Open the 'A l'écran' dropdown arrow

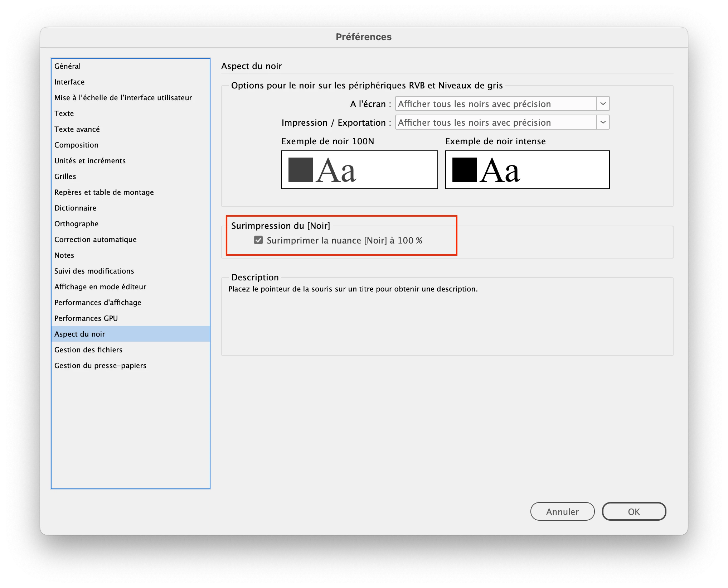(x=603, y=104)
